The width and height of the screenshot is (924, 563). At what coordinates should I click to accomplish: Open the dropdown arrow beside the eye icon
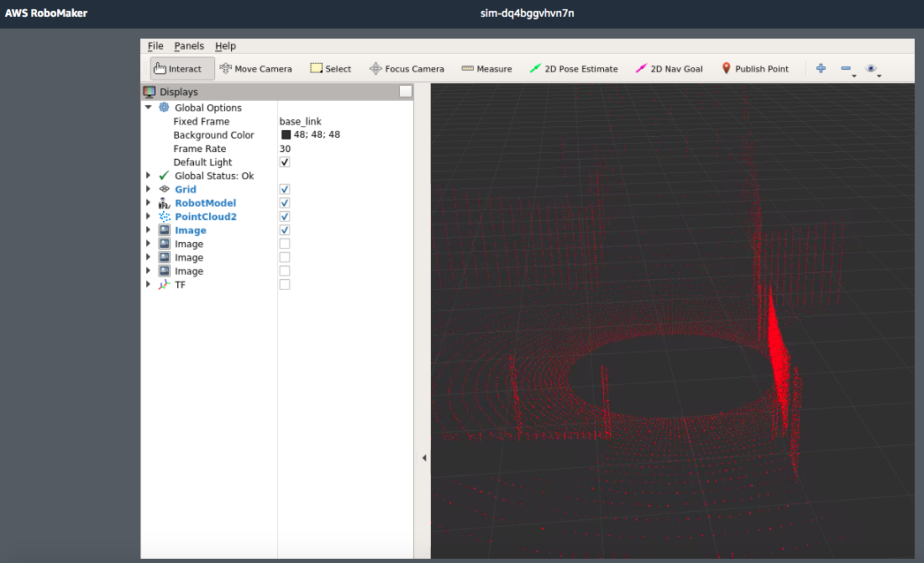(x=879, y=76)
